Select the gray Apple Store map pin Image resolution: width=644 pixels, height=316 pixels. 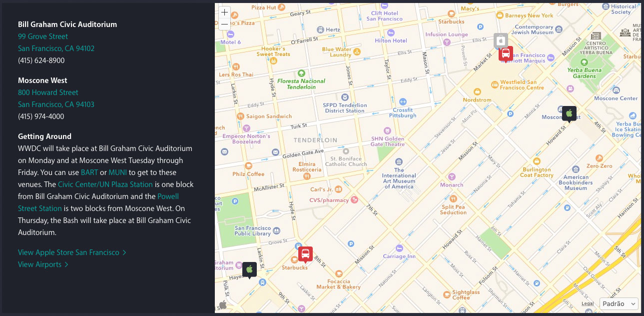(x=501, y=40)
